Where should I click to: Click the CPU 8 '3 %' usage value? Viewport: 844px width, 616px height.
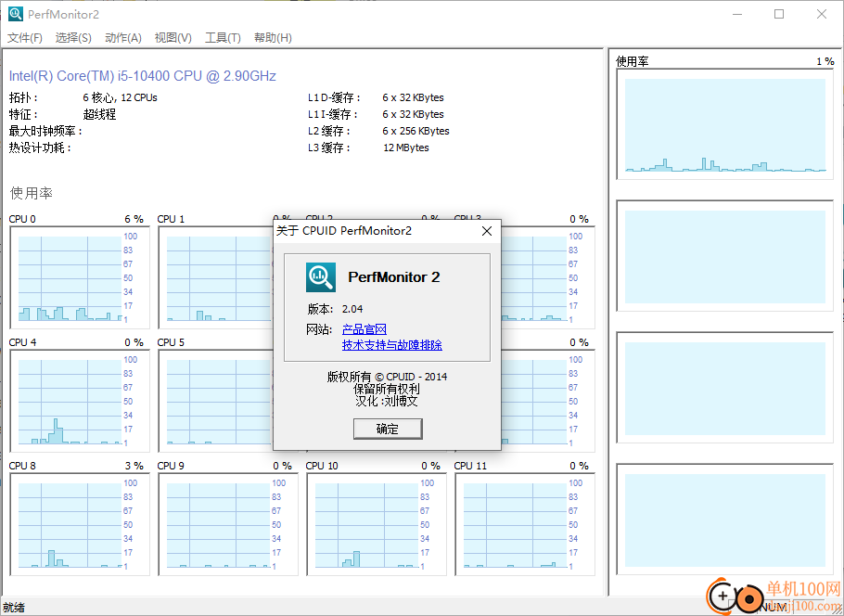pos(134,466)
